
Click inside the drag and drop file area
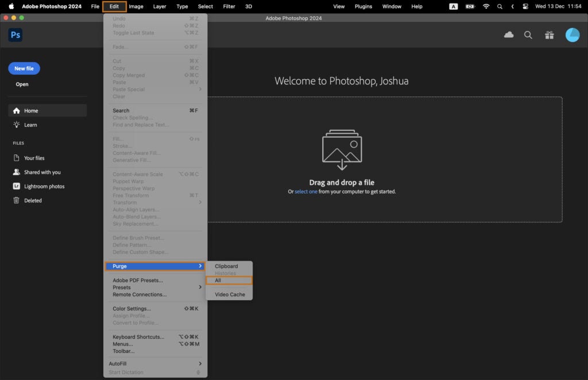tap(341, 161)
